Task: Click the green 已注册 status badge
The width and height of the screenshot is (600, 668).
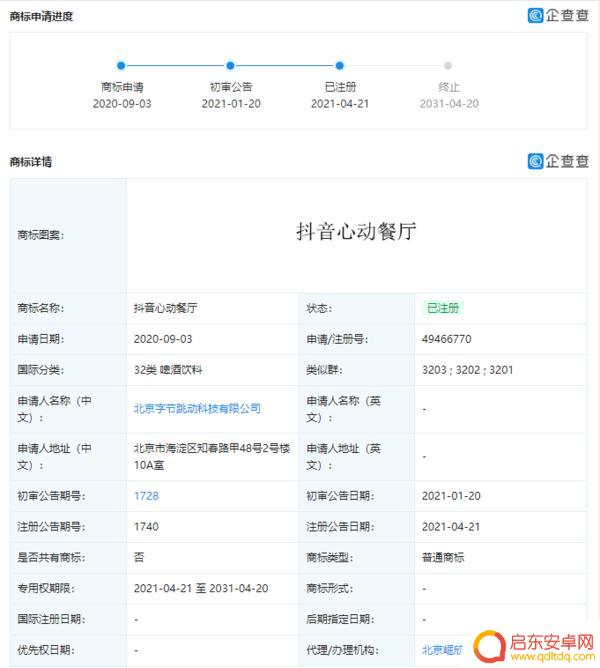Action: click(x=443, y=308)
